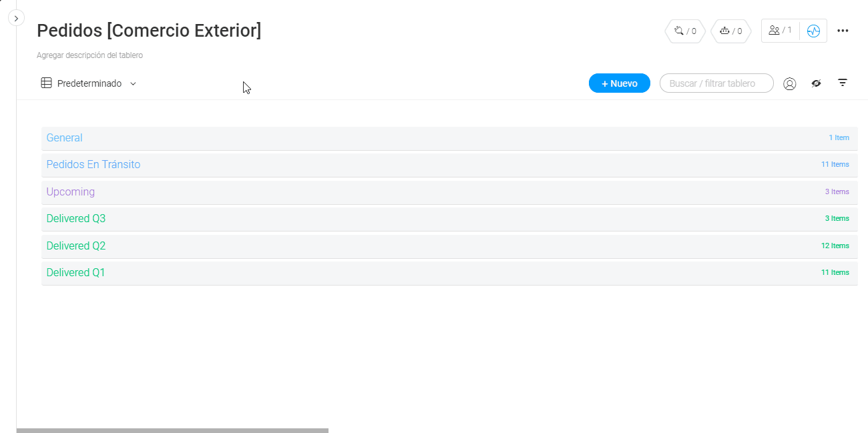Open the filter lines icon

tap(843, 83)
